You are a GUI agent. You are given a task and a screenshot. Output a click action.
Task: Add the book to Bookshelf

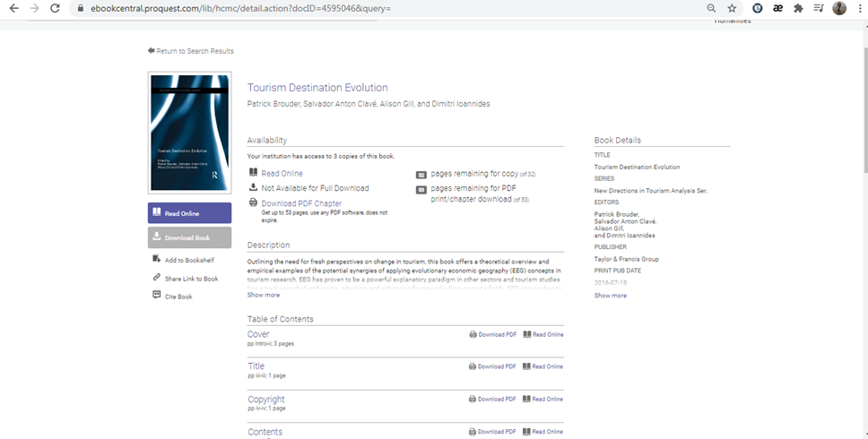(x=189, y=260)
